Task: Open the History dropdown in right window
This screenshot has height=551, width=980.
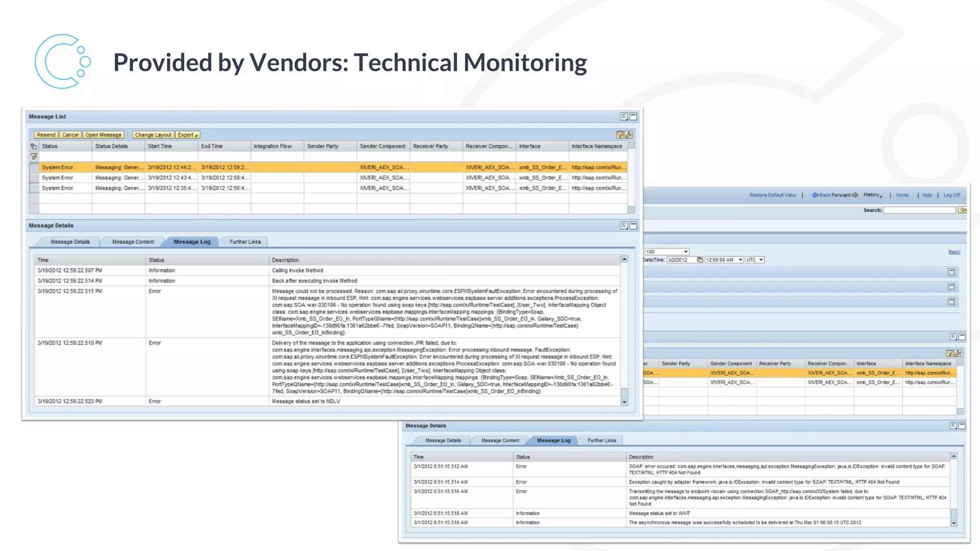Action: pos(873,195)
